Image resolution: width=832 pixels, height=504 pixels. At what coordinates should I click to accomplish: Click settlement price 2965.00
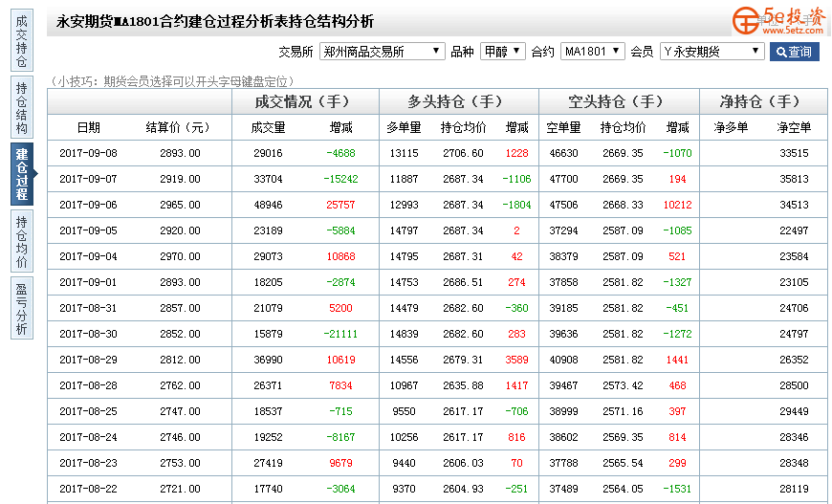[180, 205]
